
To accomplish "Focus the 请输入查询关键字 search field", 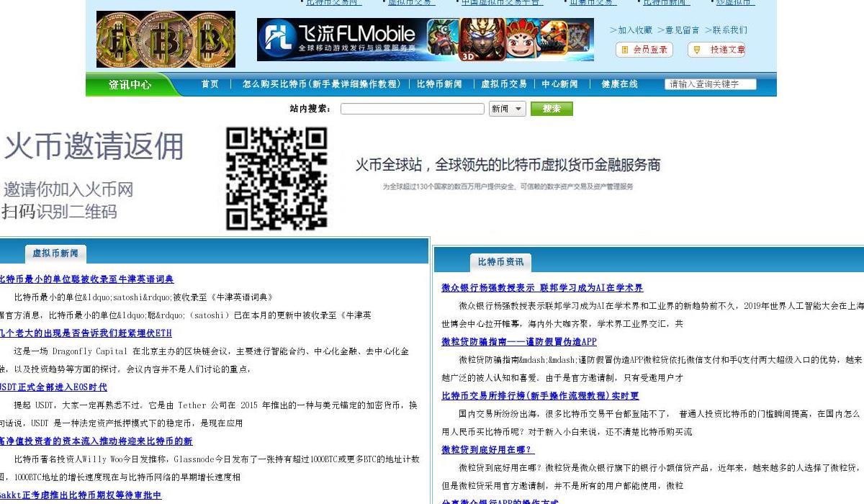I will [711, 84].
